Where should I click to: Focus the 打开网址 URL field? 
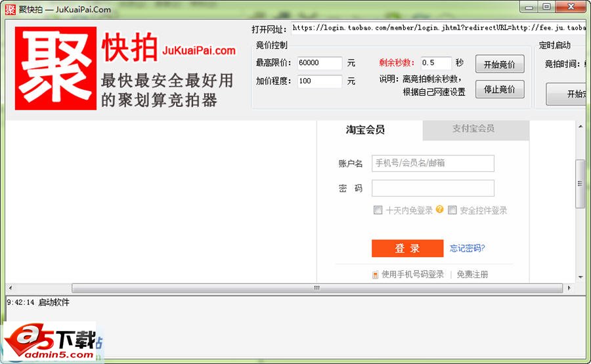pyautogui.click(x=439, y=28)
